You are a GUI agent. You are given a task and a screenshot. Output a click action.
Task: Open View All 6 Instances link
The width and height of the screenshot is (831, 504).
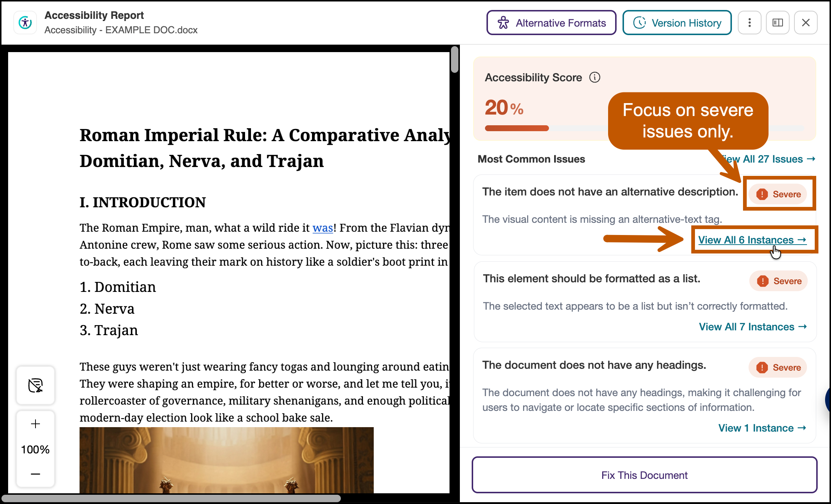coord(752,240)
